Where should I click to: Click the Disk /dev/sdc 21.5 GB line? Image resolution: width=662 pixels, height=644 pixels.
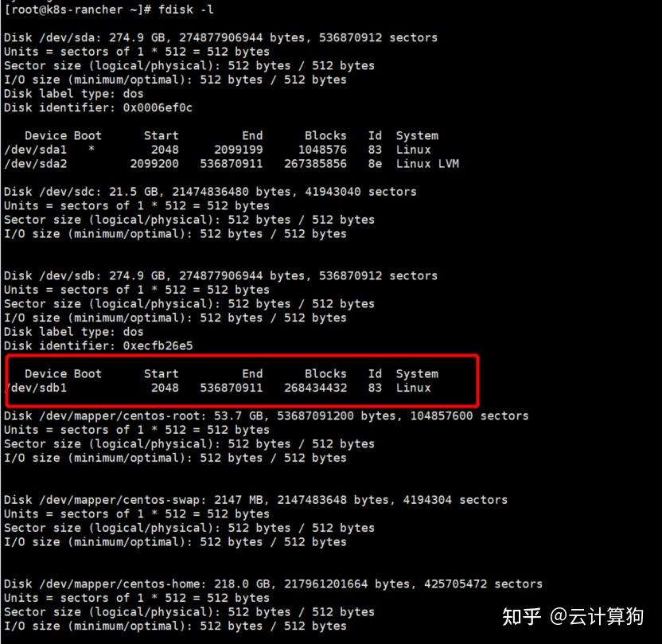[x=210, y=192]
